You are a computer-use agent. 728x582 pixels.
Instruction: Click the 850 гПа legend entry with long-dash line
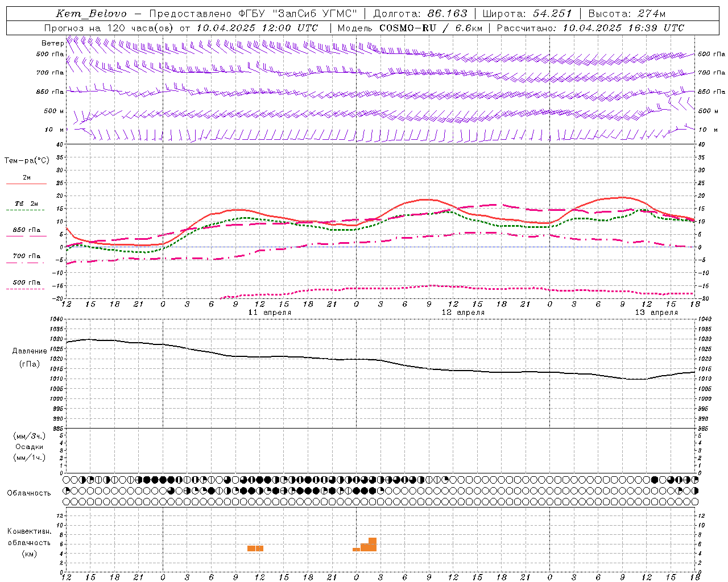(27, 230)
